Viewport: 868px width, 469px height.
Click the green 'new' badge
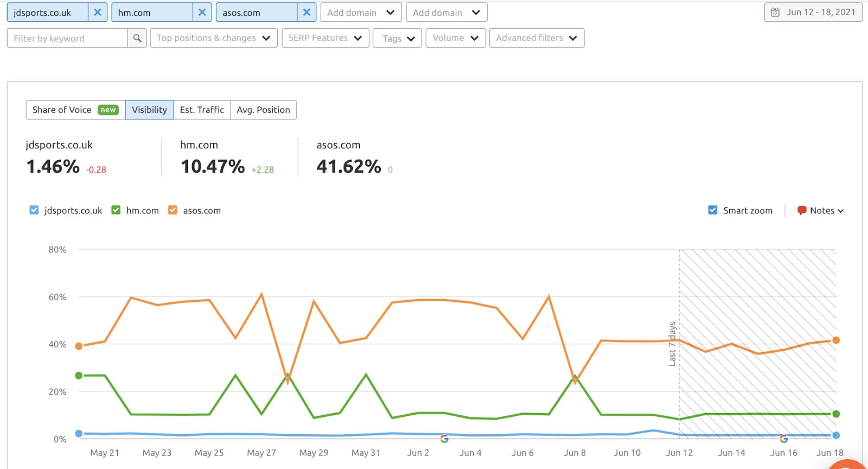tap(108, 110)
